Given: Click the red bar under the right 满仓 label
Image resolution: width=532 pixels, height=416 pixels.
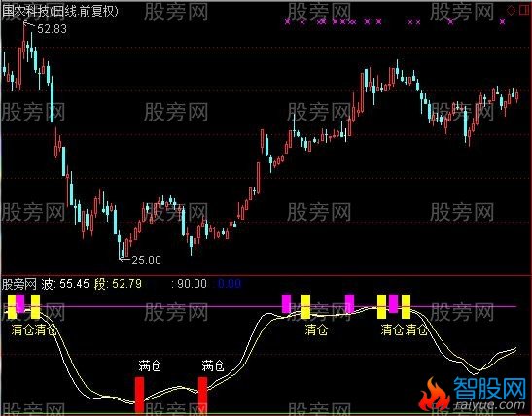Looking at the screenshot, I should coord(202,396).
